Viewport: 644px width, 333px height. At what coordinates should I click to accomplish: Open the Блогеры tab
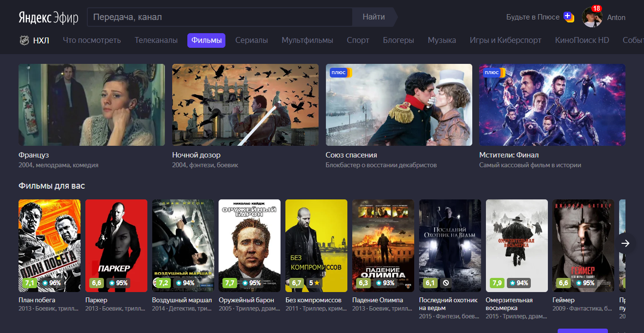click(399, 40)
